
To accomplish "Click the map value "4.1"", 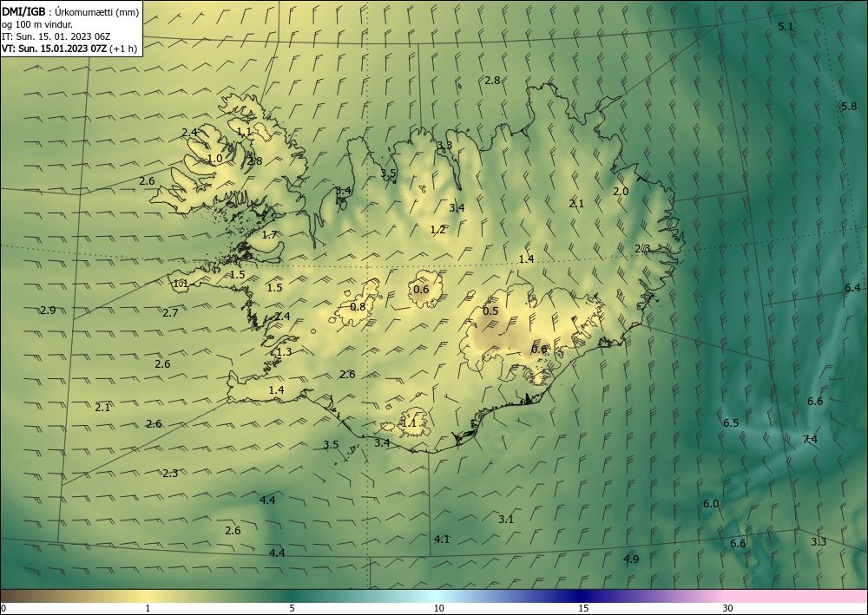I will [442, 540].
